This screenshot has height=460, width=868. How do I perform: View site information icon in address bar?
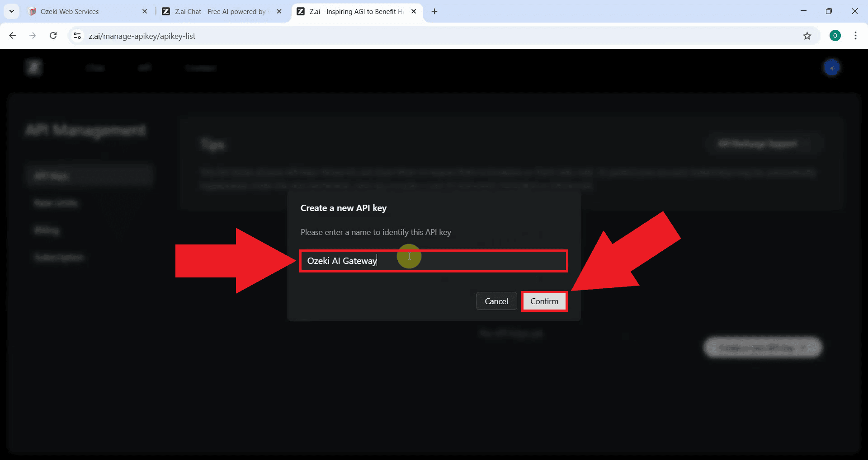[77, 36]
